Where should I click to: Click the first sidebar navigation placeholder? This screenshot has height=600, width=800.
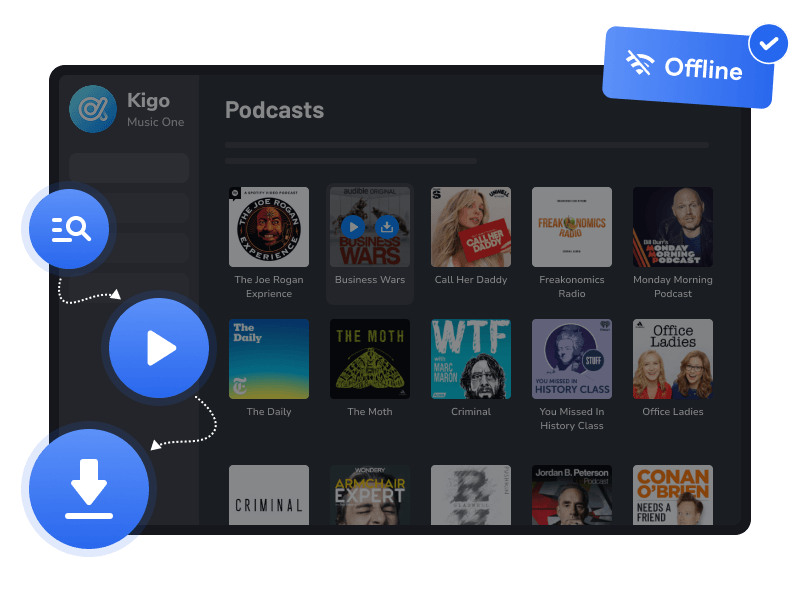point(128,167)
